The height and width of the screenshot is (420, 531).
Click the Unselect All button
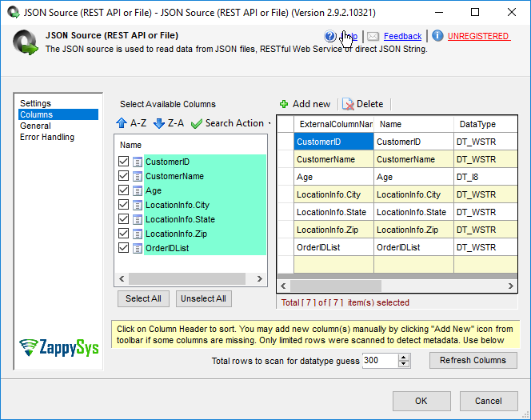click(203, 298)
